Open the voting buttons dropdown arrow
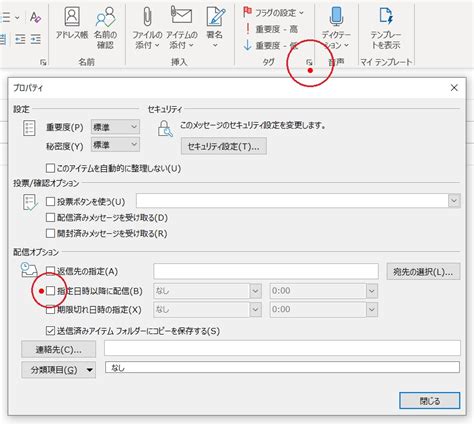474x426 pixels. pyautogui.click(x=454, y=201)
